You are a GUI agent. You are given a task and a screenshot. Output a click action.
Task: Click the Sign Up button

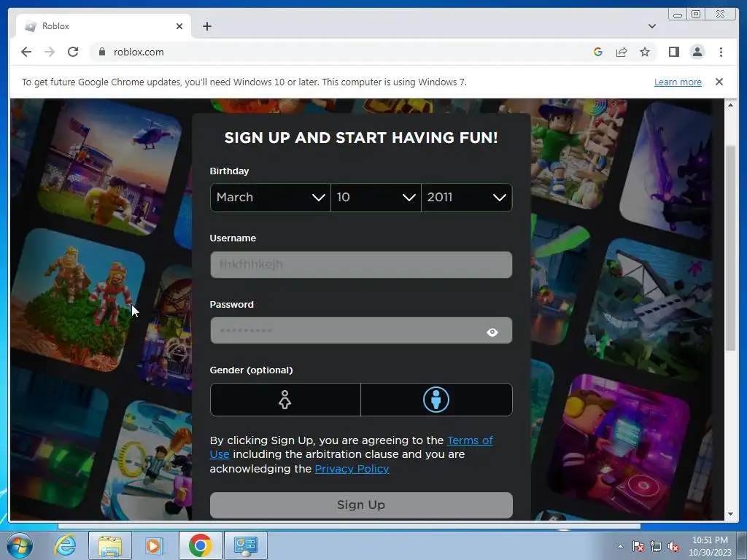click(361, 505)
